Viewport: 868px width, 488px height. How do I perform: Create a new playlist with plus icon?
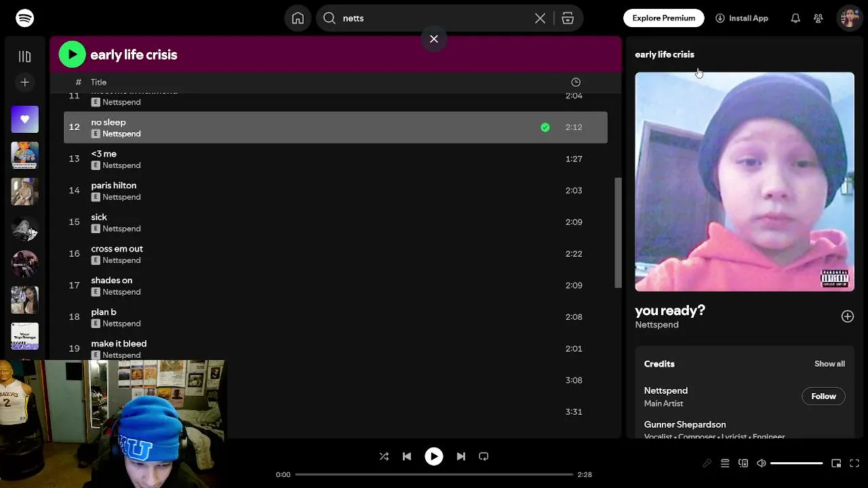pyautogui.click(x=24, y=82)
